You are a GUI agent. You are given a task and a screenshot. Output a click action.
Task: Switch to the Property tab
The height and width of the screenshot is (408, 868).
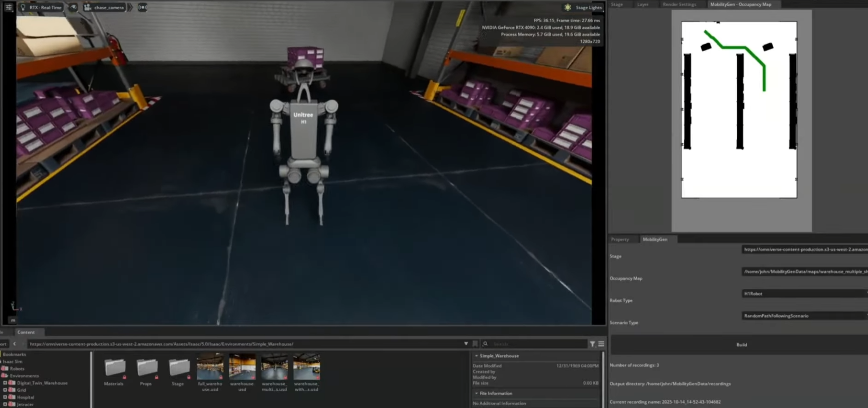(x=620, y=239)
